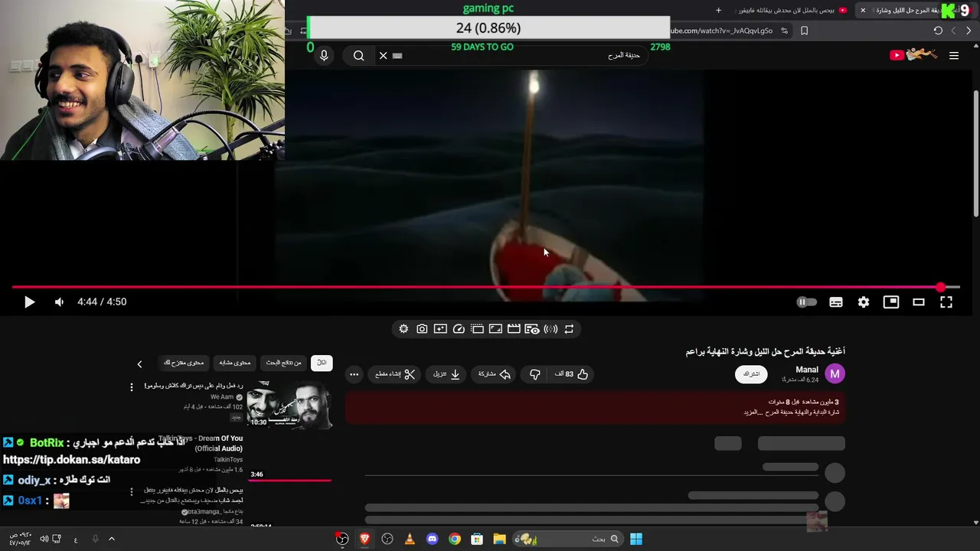Click the تنزيل download button

pos(446,374)
